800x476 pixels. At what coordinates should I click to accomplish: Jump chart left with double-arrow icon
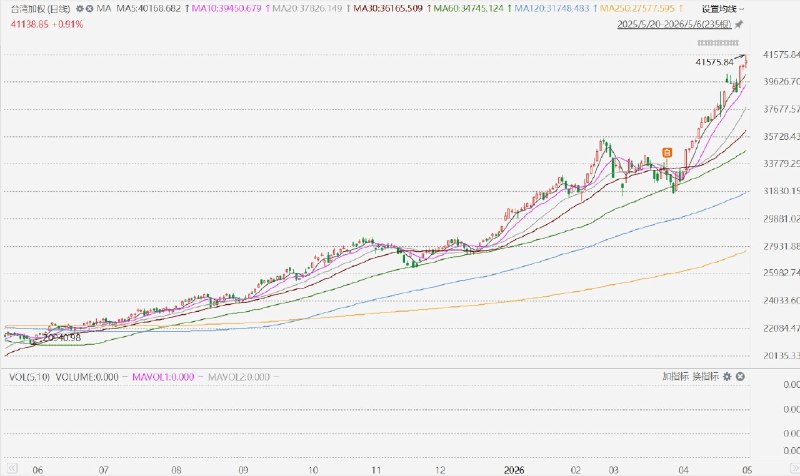point(11,468)
